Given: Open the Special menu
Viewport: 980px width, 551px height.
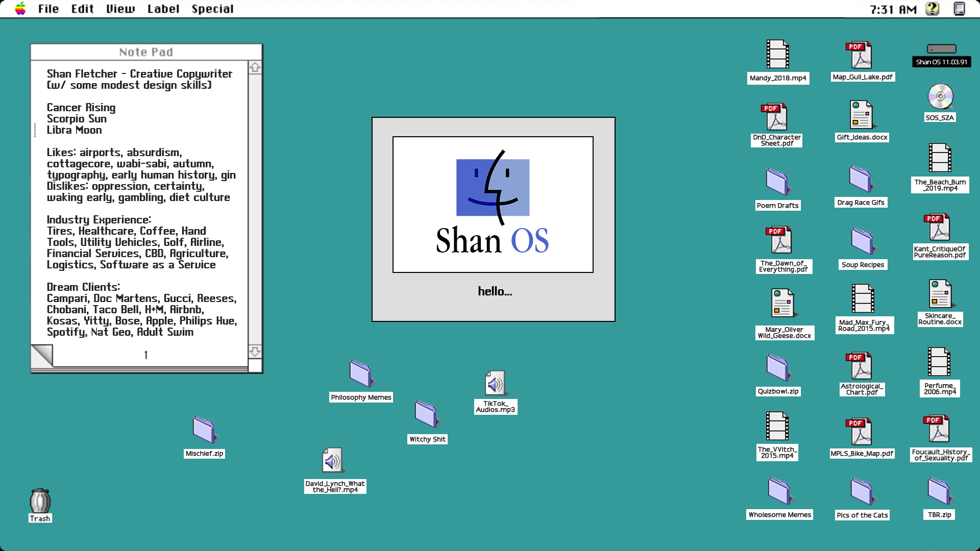Looking at the screenshot, I should pos(212,9).
